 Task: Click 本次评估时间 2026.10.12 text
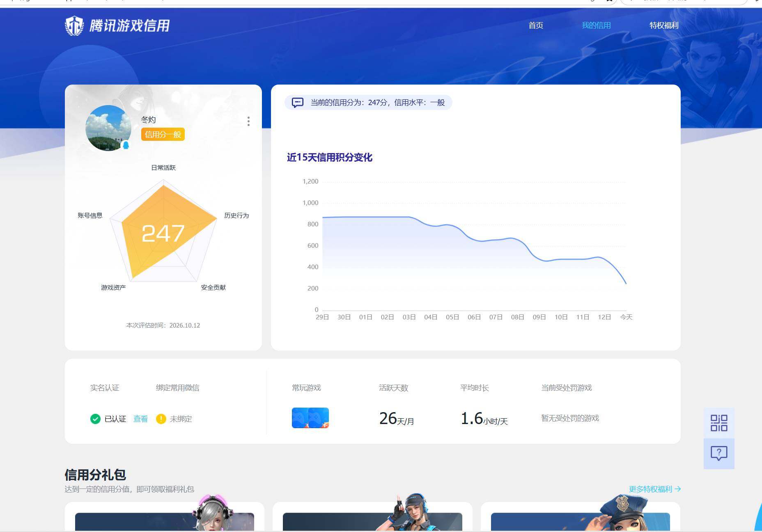point(163,326)
